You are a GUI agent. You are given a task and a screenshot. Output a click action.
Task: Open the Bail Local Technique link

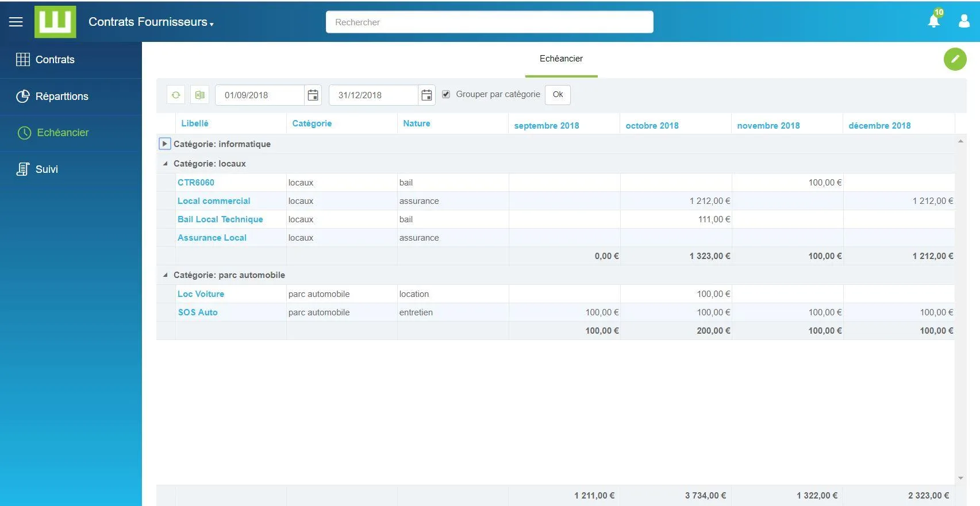point(220,219)
